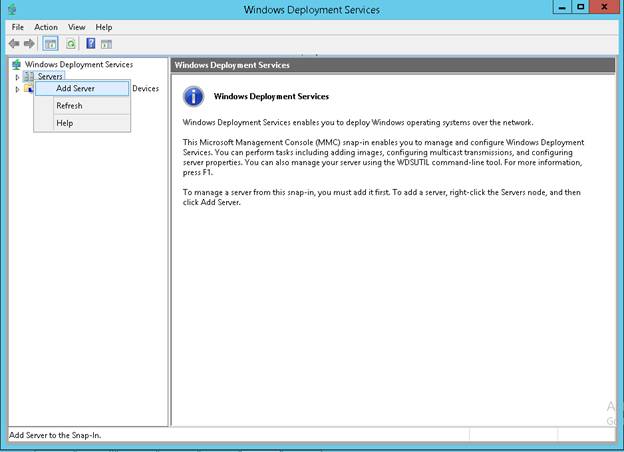
Task: Choose Refresh in the context menu
Action: tap(69, 106)
